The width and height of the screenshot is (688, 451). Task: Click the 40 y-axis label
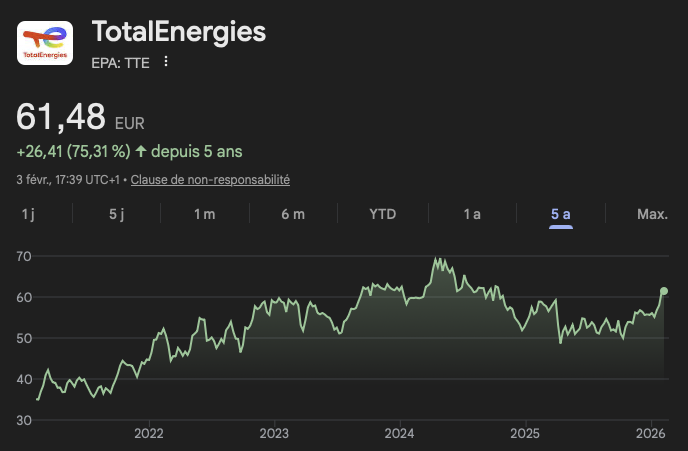tap(24, 379)
